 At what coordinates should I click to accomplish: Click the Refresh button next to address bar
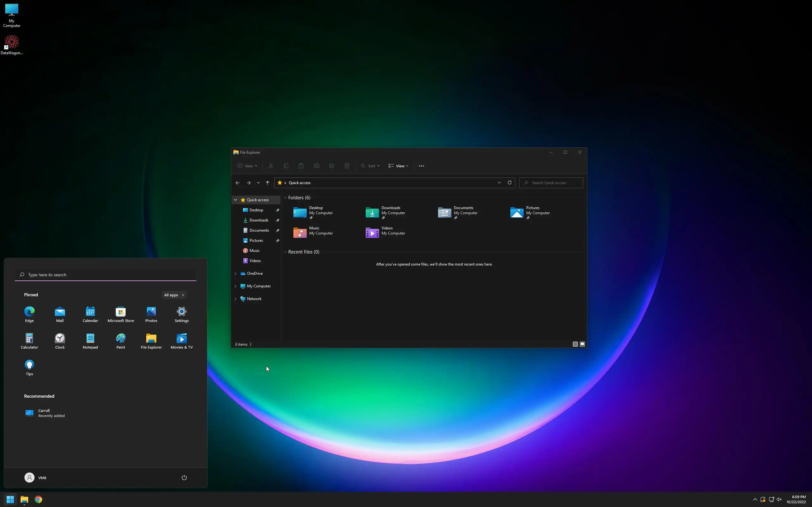tap(509, 183)
